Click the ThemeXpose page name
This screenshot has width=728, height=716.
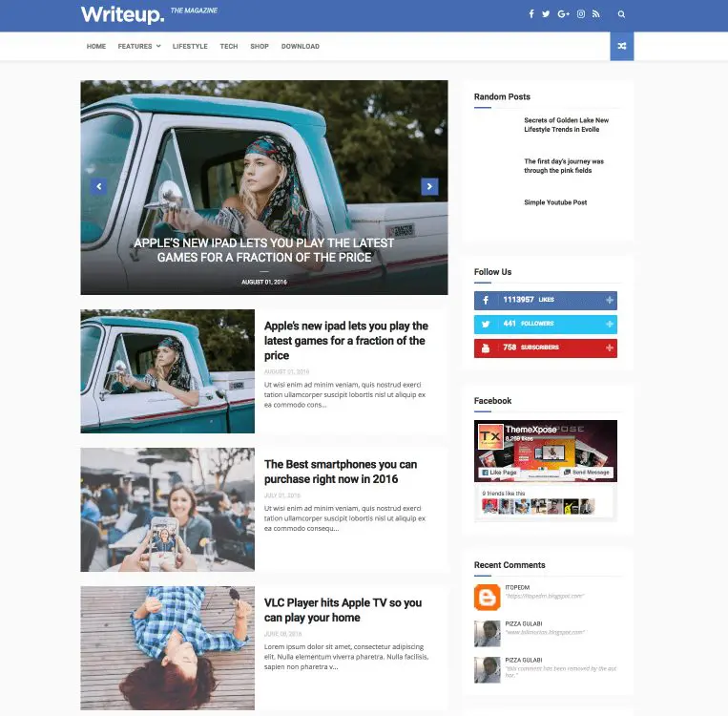tap(530, 430)
